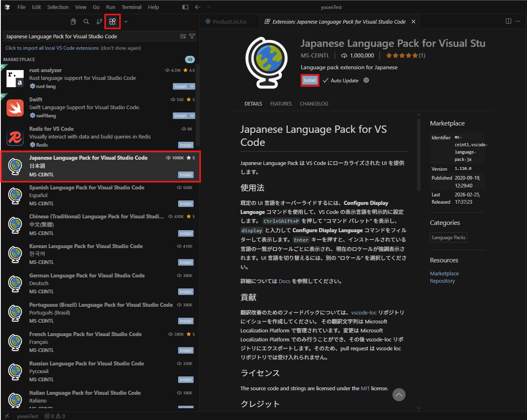Image resolution: width=527 pixels, height=420 pixels.
Task: Select the FEATURES tab
Action: (281, 104)
